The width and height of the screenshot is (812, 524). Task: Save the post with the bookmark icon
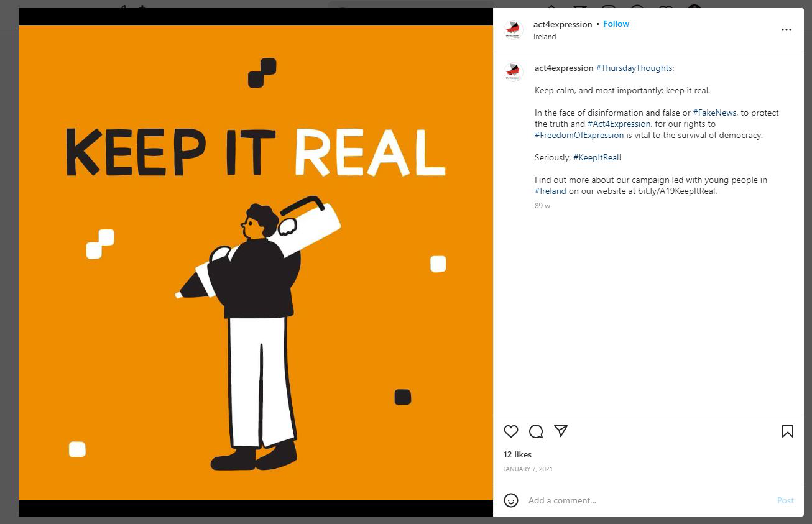[x=788, y=431]
